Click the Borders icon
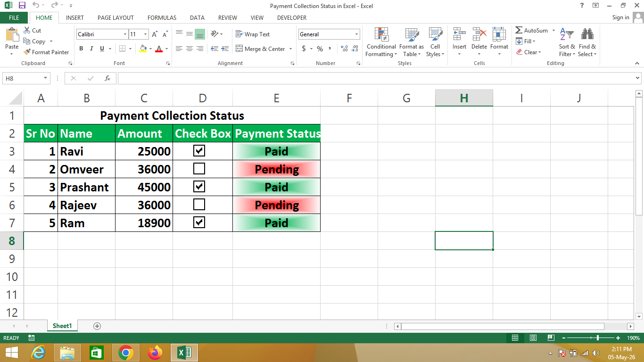The height and width of the screenshot is (362, 644). (x=122, y=49)
